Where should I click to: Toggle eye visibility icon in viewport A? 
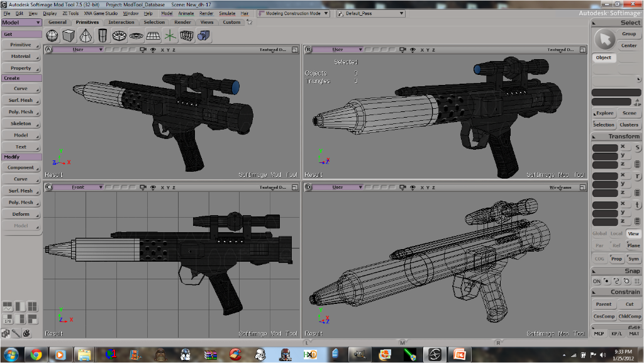pyautogui.click(x=153, y=50)
